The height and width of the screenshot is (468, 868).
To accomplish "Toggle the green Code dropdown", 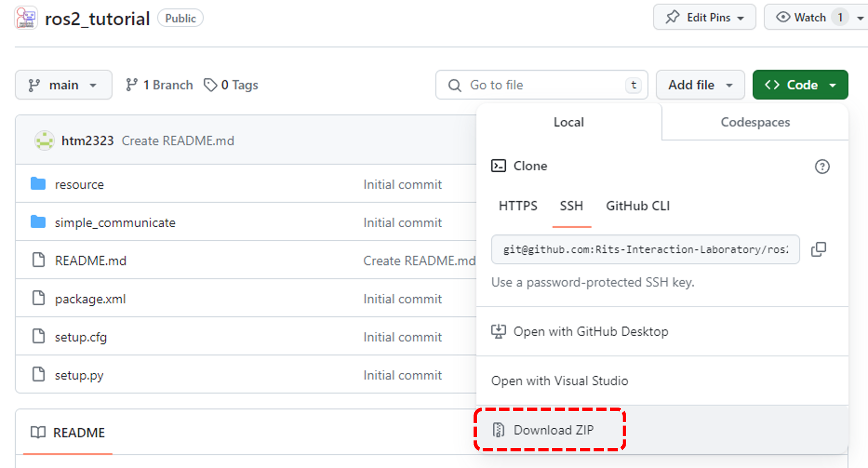I will 800,85.
